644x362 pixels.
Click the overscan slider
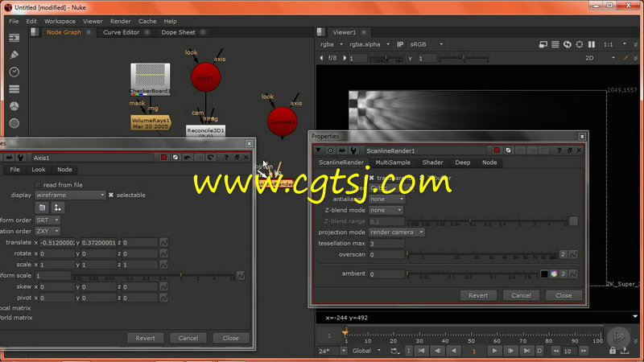click(482, 254)
